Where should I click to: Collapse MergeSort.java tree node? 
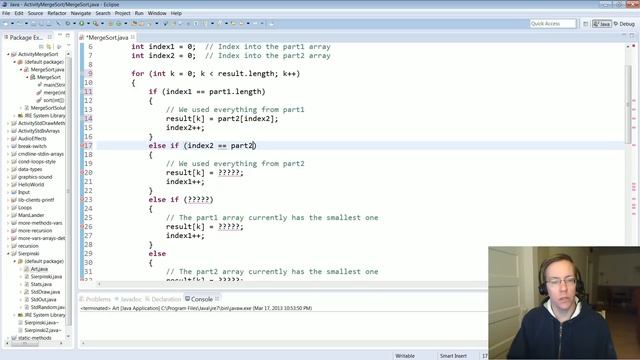pyautogui.click(x=21, y=70)
